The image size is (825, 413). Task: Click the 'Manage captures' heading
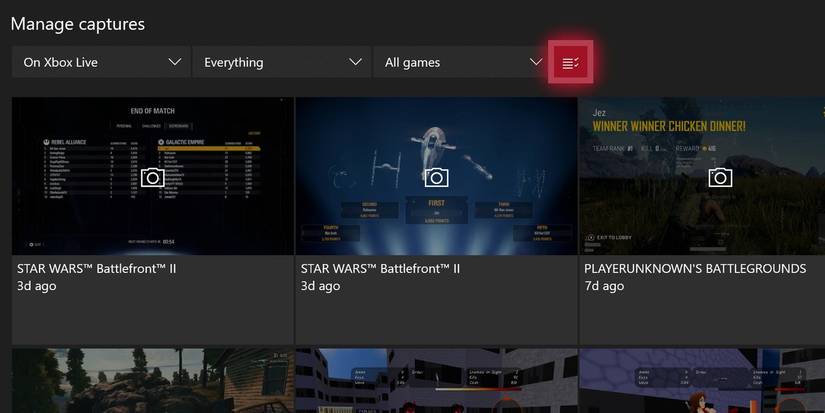(78, 24)
